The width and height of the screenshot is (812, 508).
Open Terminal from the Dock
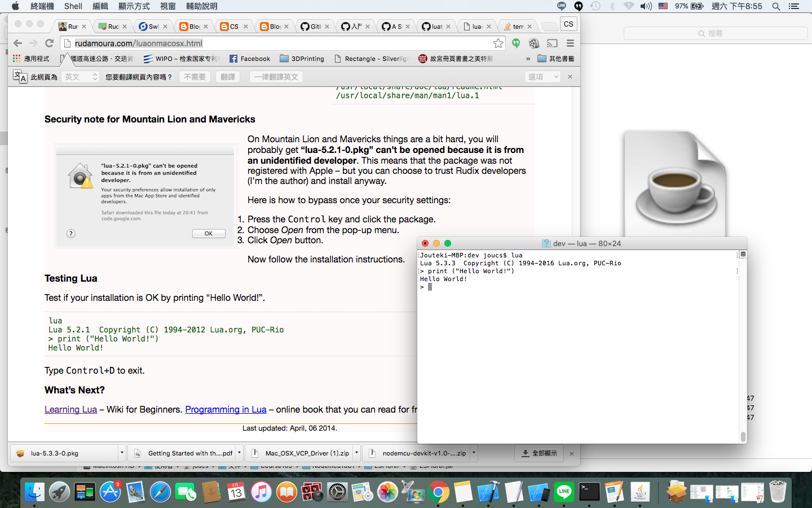[588, 492]
